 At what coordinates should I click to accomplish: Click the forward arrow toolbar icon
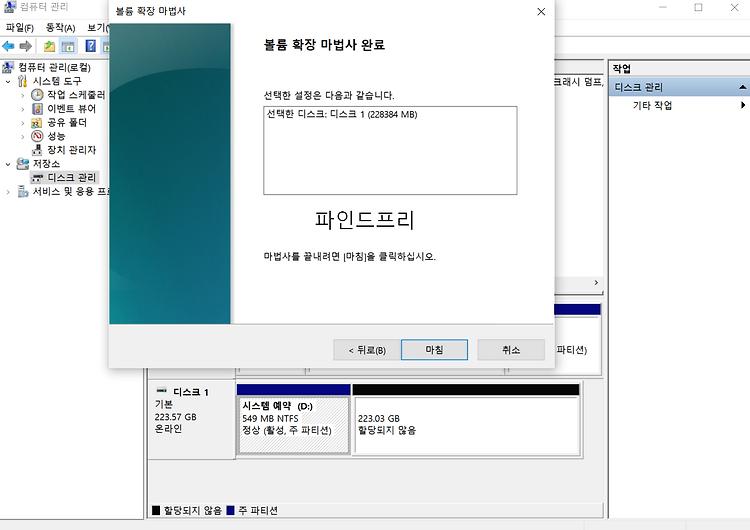[x=25, y=46]
